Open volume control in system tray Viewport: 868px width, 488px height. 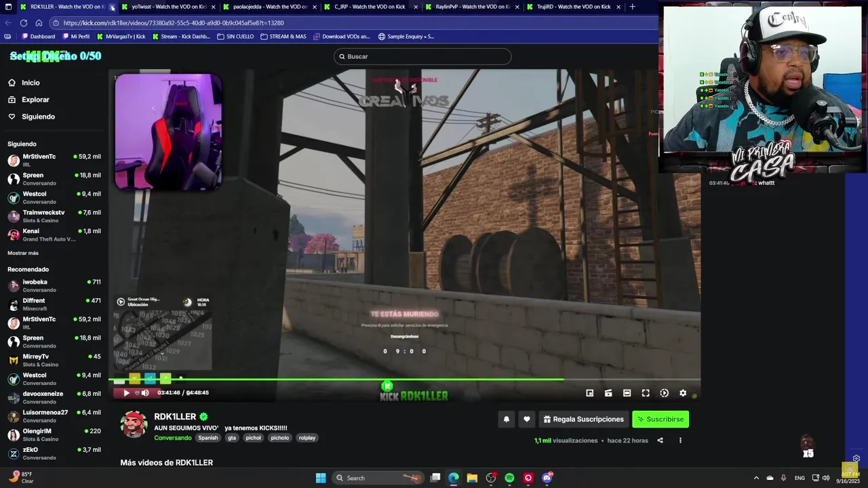pos(826,478)
